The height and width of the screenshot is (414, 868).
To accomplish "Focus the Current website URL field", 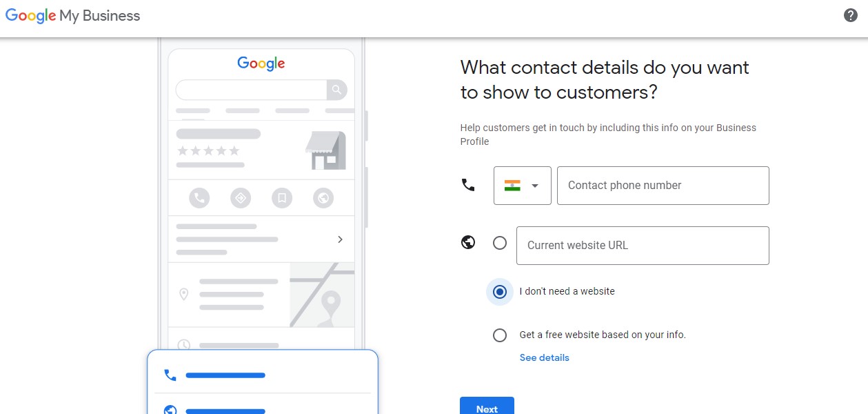I will coord(643,246).
